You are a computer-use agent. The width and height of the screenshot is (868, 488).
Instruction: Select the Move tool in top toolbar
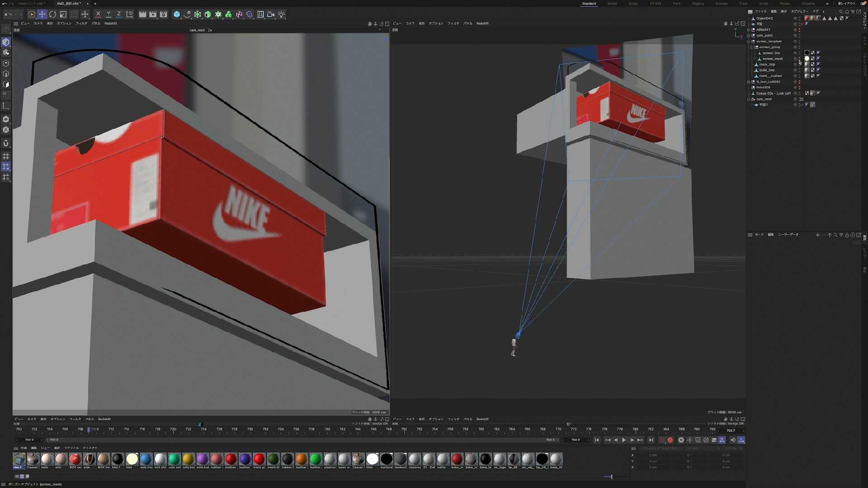[42, 14]
